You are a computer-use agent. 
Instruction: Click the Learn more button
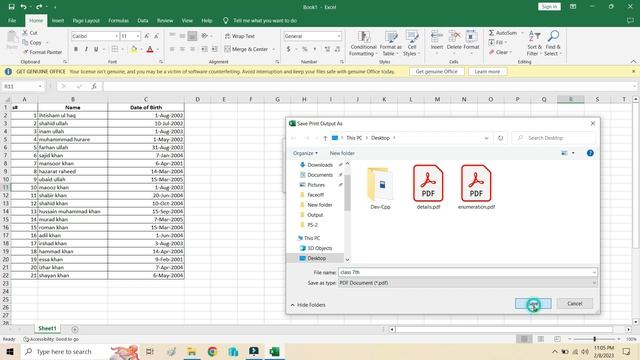(487, 71)
